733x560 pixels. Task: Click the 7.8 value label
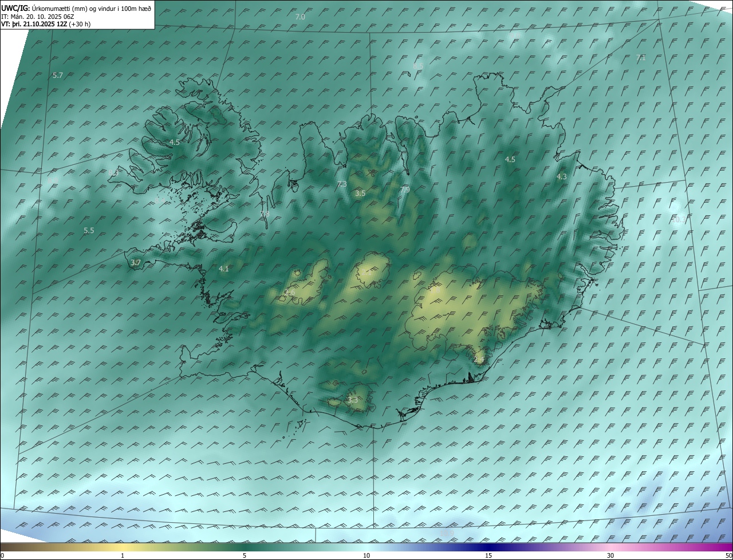point(265,215)
